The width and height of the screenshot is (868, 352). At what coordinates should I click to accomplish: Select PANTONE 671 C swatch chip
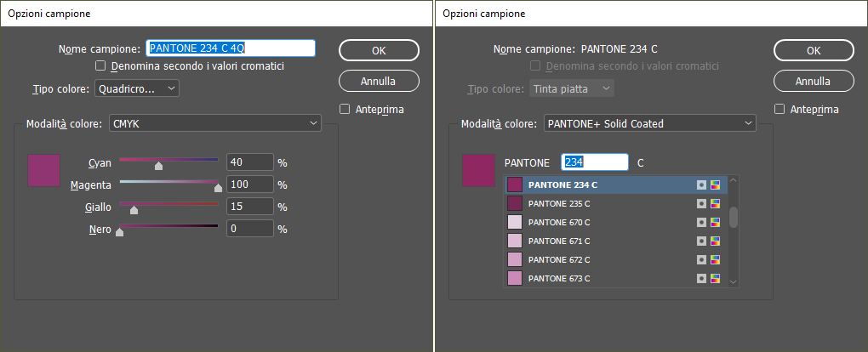tap(515, 241)
